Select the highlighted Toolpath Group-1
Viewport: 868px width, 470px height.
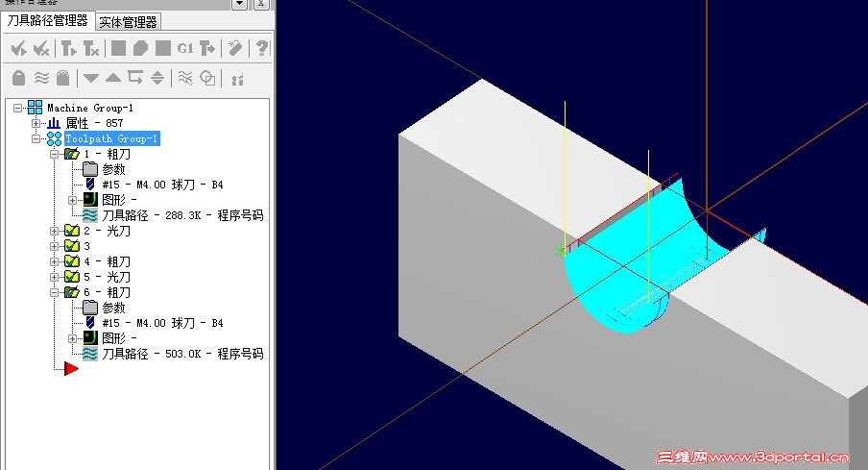[x=111, y=138]
